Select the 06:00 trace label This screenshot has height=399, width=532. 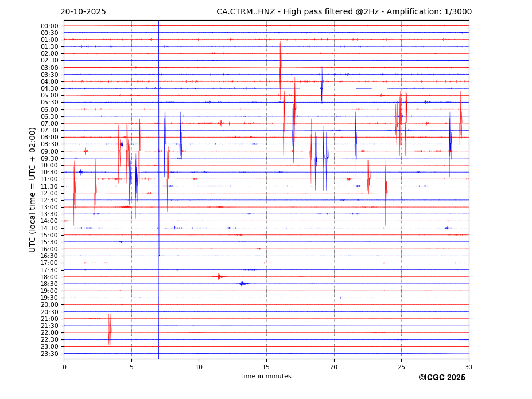[x=49, y=109]
